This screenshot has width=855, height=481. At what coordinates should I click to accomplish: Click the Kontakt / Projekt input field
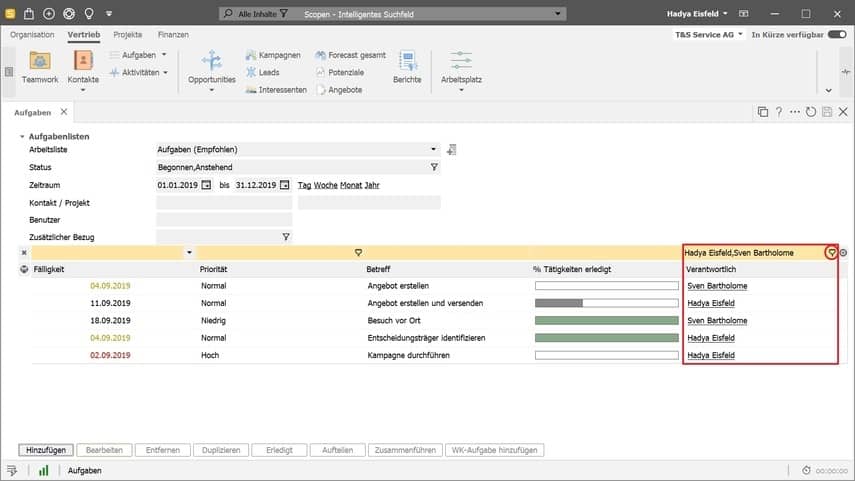tap(224, 202)
